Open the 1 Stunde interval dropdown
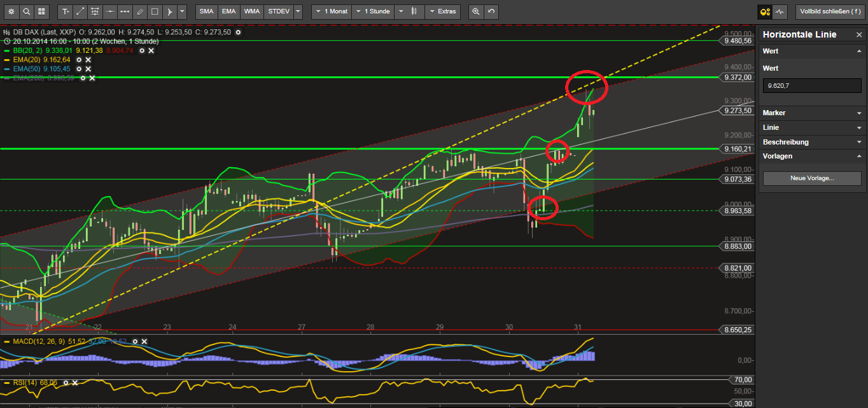Image resolution: width=868 pixels, height=408 pixels. [x=372, y=11]
